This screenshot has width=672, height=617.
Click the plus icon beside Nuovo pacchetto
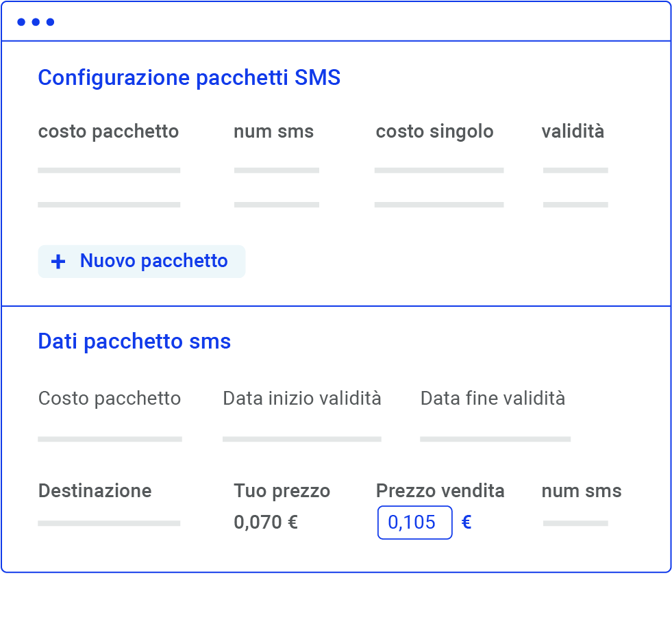point(59,262)
